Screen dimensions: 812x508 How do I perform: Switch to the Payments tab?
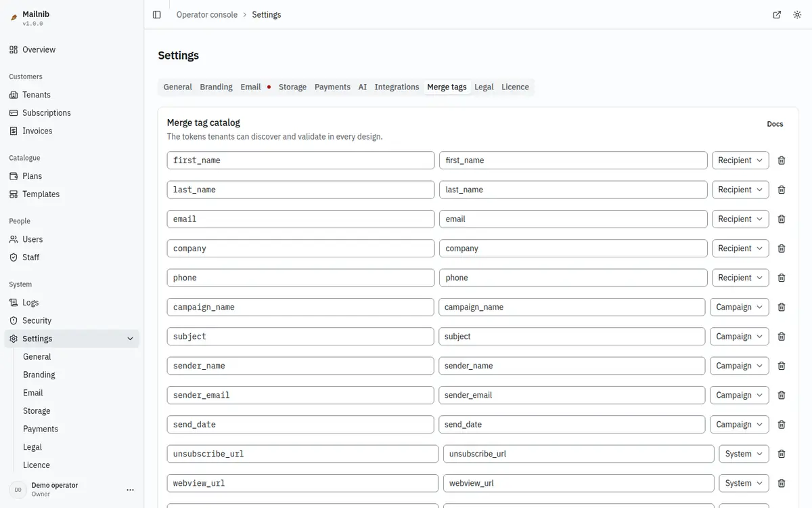332,87
